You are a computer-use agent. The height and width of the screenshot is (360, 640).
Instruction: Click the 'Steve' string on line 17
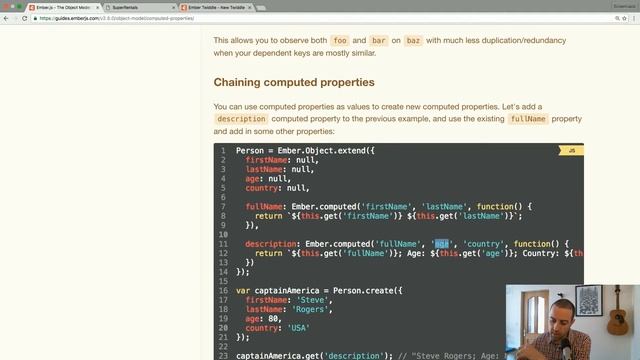312,300
